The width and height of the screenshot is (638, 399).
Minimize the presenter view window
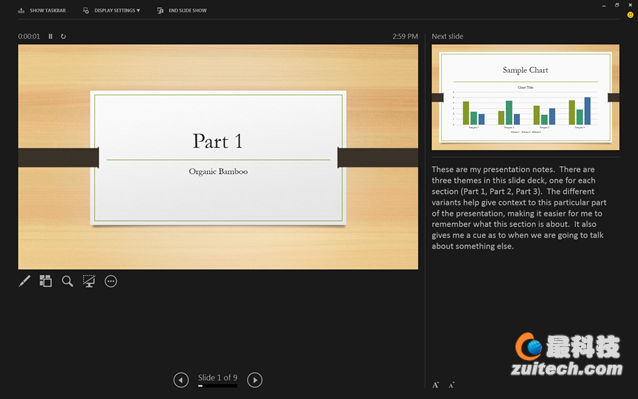coord(604,5)
